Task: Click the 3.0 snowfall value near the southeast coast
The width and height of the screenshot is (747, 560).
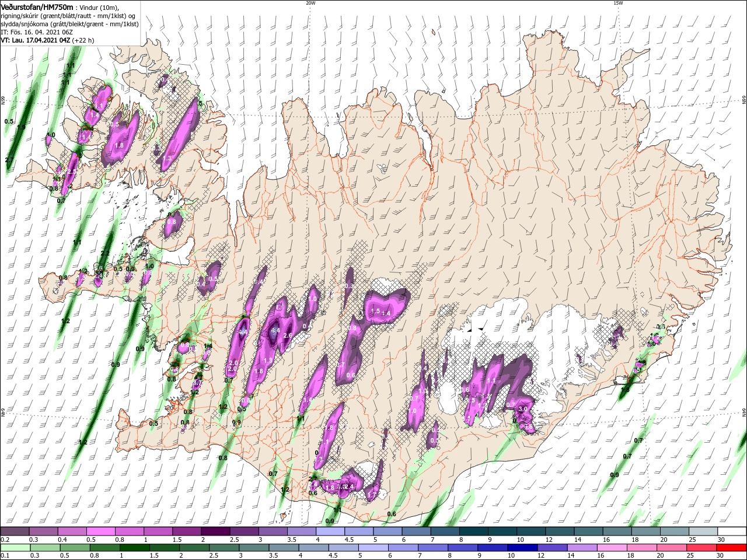Action: point(523,409)
